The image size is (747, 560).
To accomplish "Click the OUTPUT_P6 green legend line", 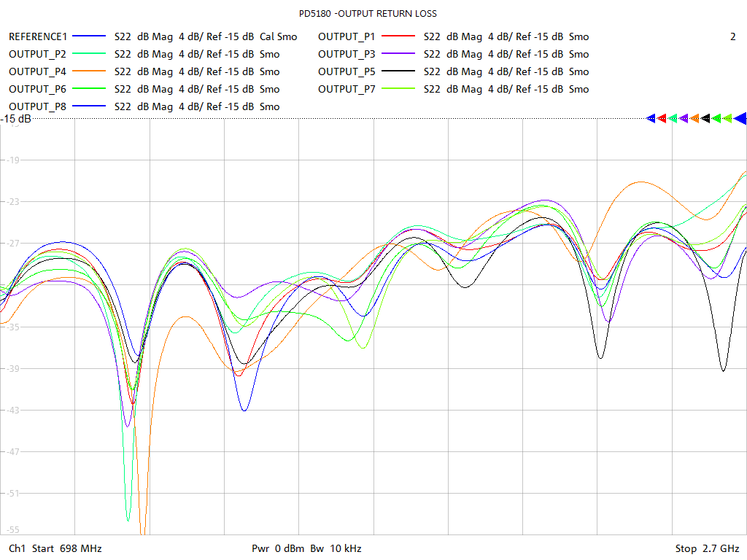I will point(88,89).
